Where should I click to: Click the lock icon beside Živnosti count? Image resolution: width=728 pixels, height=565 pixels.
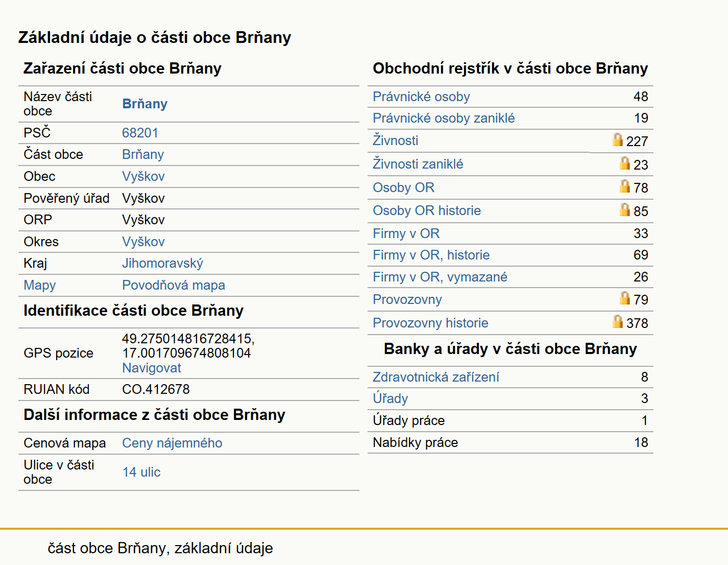coord(618,139)
